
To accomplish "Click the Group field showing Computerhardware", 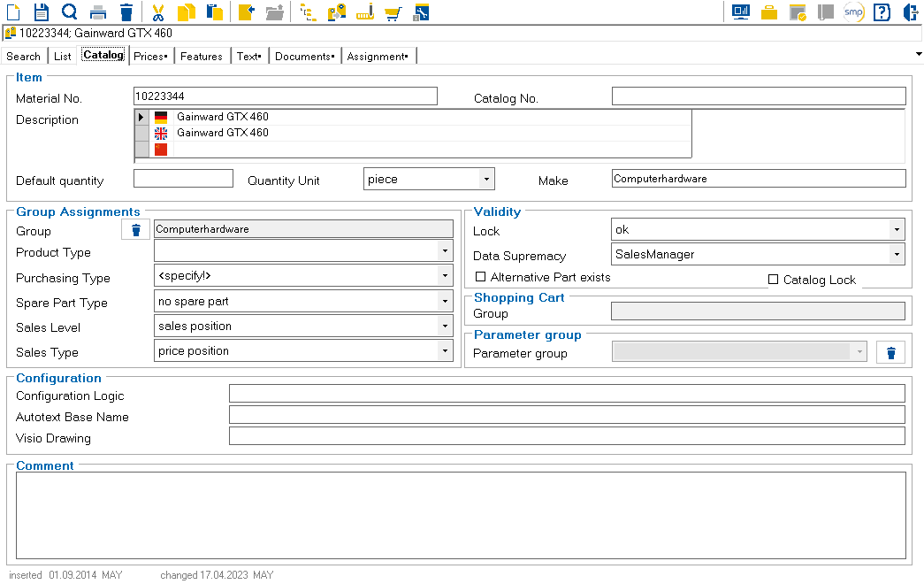I will (x=303, y=229).
